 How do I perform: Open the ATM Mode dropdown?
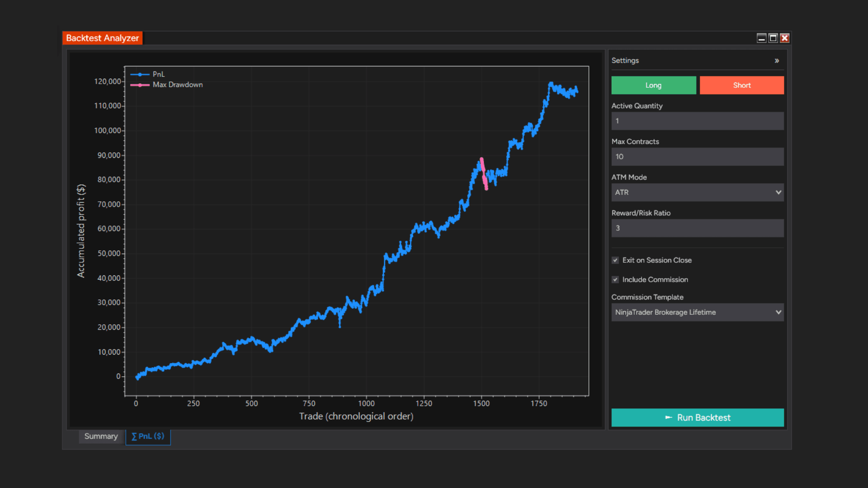tap(697, 192)
